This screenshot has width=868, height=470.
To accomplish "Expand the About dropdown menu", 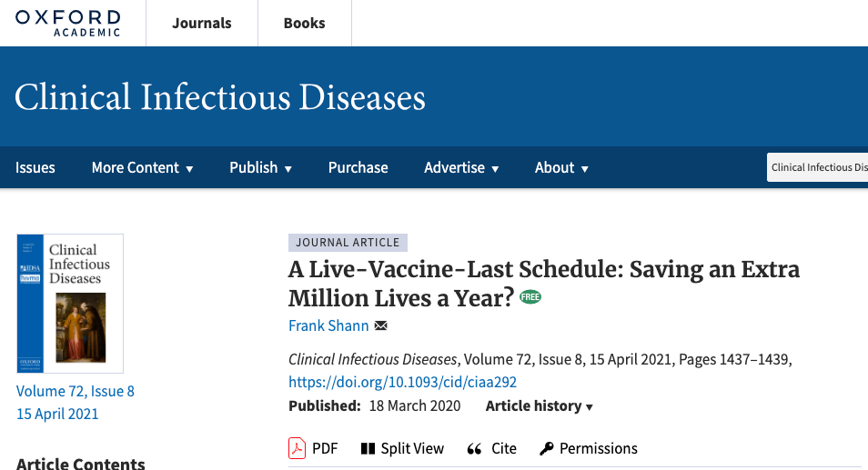I will 561,167.
